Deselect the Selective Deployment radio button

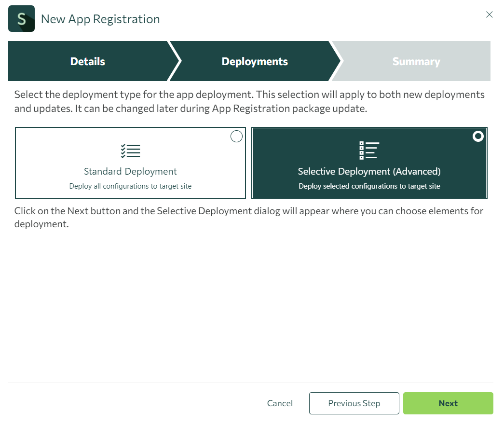click(x=478, y=137)
